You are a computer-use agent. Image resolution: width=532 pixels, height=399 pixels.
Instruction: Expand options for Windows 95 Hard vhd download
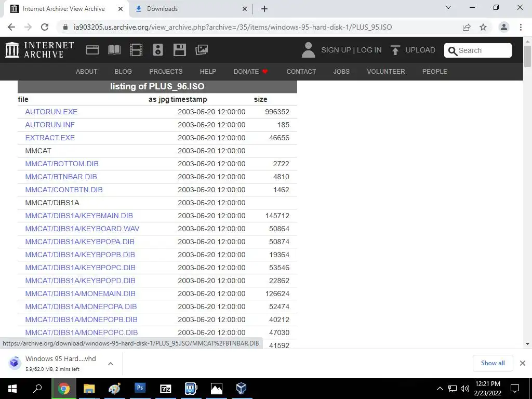[110, 364]
